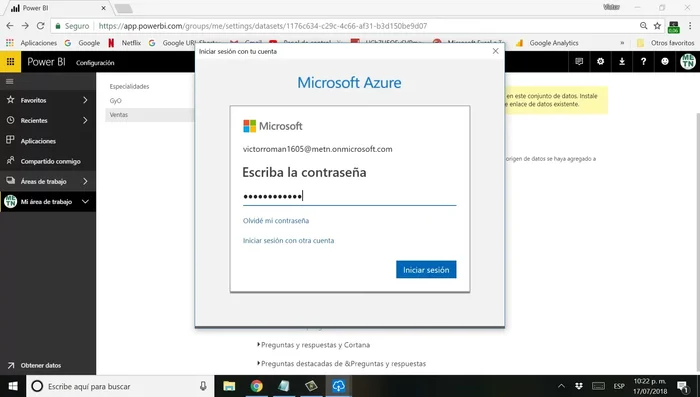
Task: Open the notifications icon in Power BI header
Action: coord(579,62)
